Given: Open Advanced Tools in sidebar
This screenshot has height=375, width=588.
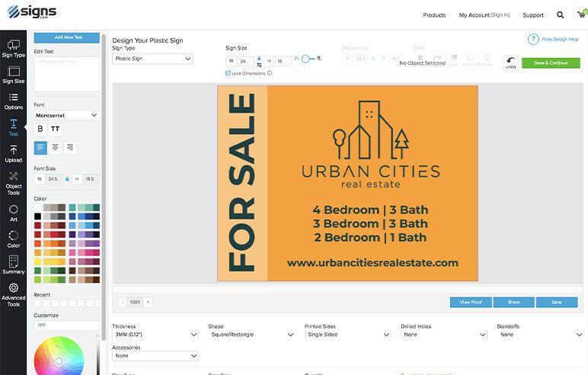Looking at the screenshot, I should pyautogui.click(x=14, y=295).
